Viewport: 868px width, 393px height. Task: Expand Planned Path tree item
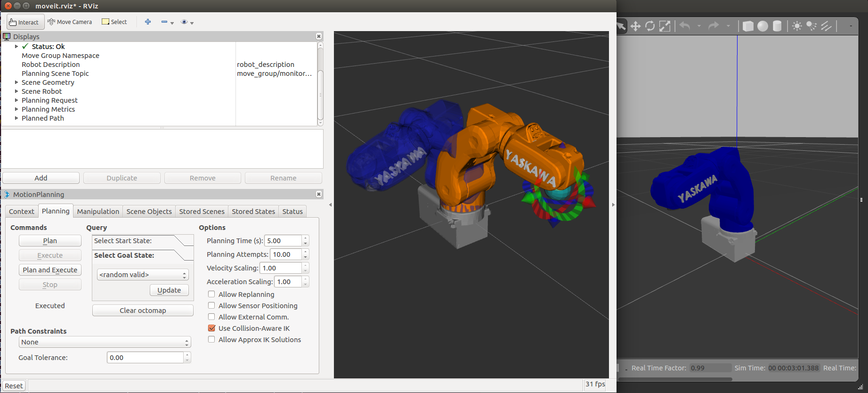tap(16, 118)
